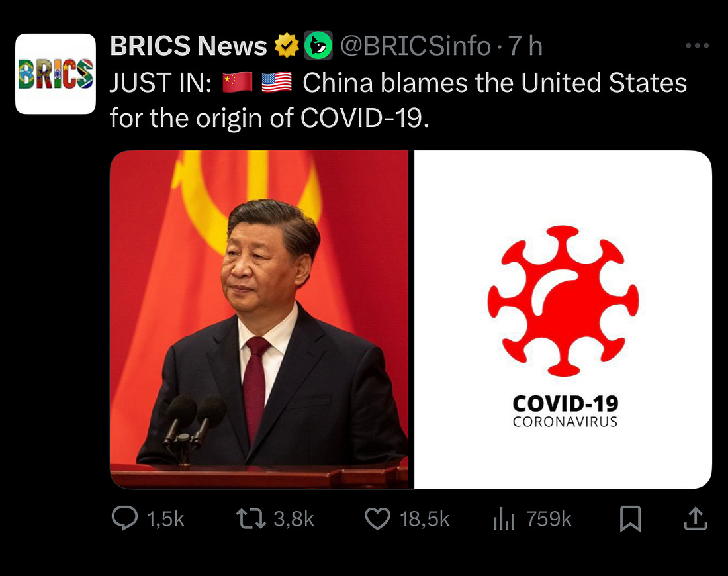Open the 7 h timestamp link
Image resolution: width=728 pixels, height=576 pixels.
[x=525, y=46]
